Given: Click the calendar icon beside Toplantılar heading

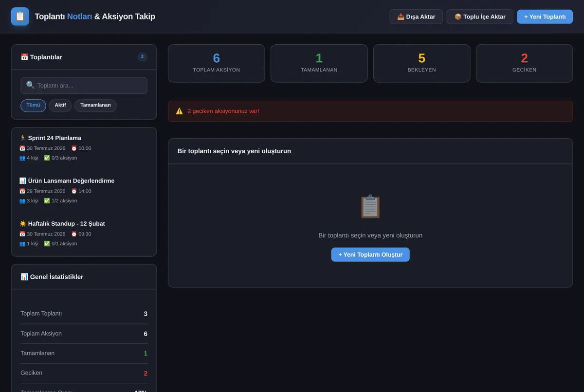Looking at the screenshot, I should 24,57.
